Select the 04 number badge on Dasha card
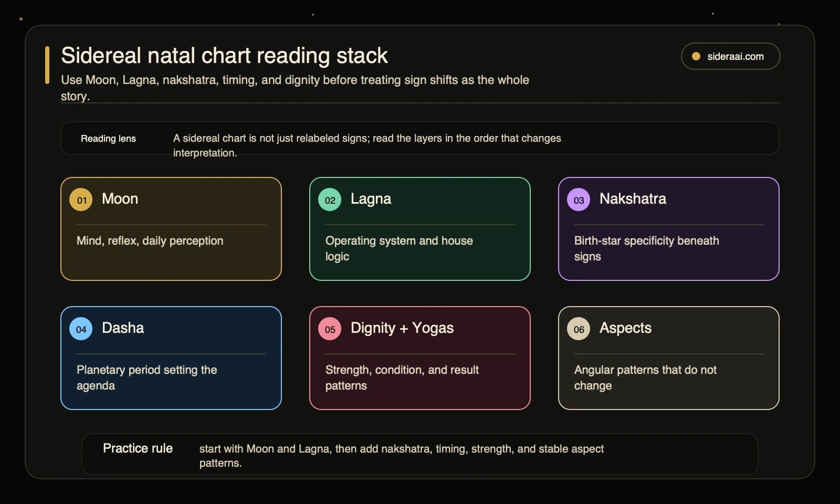The image size is (840, 504). coord(81,329)
